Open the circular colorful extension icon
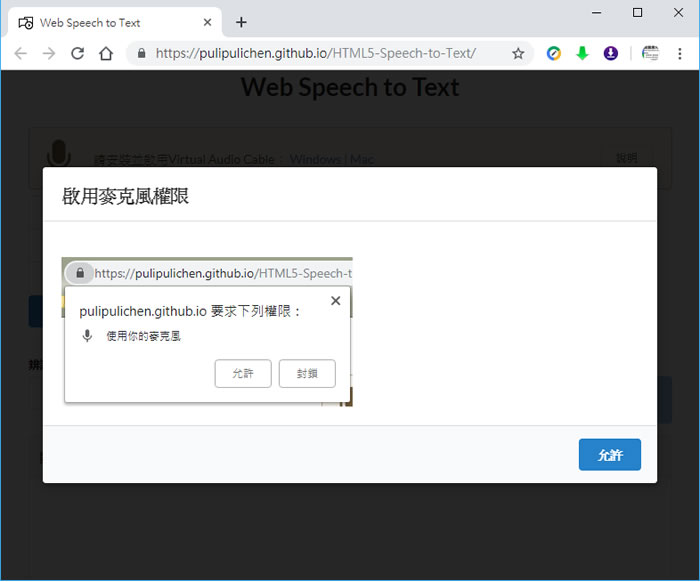 (554, 54)
